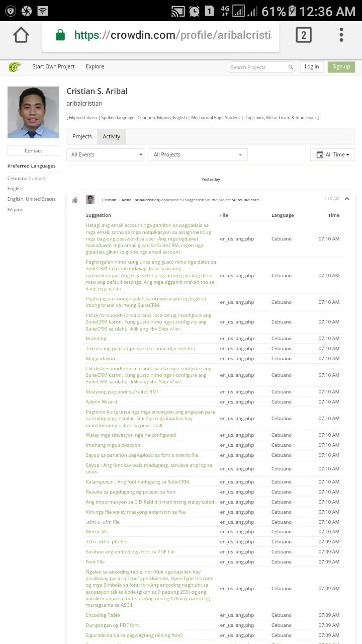Image resolution: width=362 pixels, height=644 pixels.
Task: Collapse the approved suggestions activity group
Action: [x=347, y=199]
